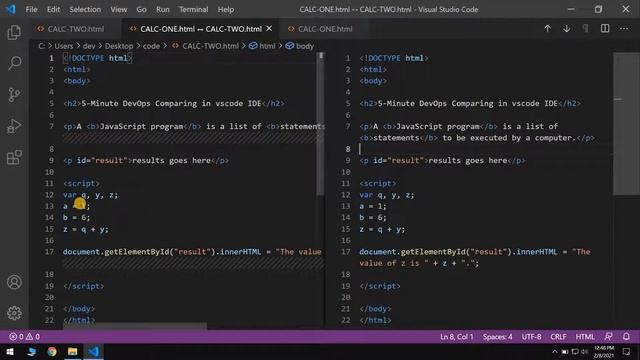The height and width of the screenshot is (360, 640).
Task: Change line endings via CRLF
Action: point(558,337)
